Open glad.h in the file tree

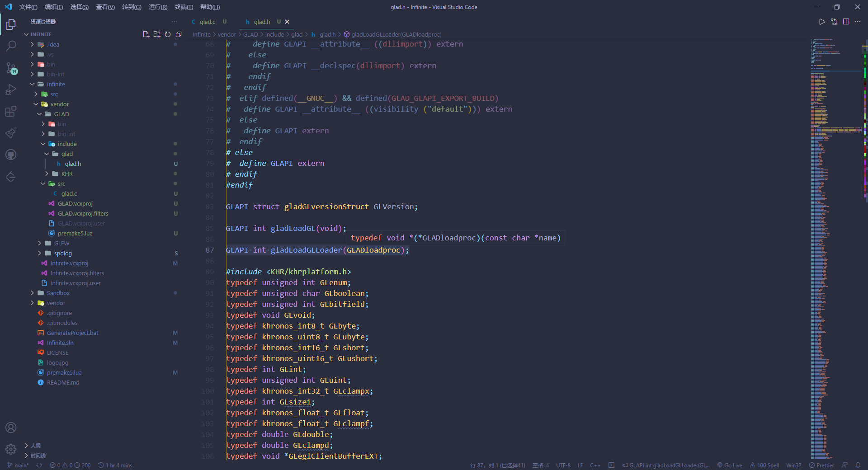(x=73, y=164)
